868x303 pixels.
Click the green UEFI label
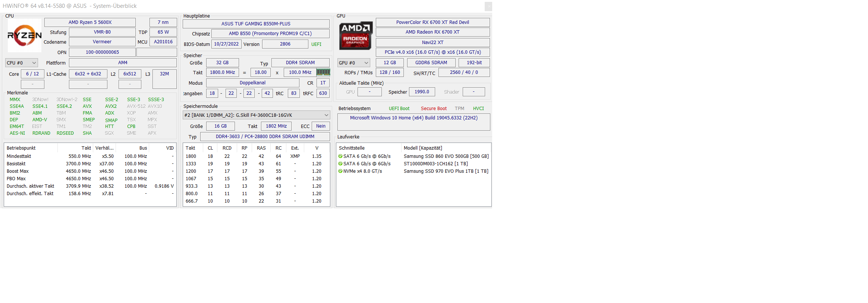tap(316, 44)
